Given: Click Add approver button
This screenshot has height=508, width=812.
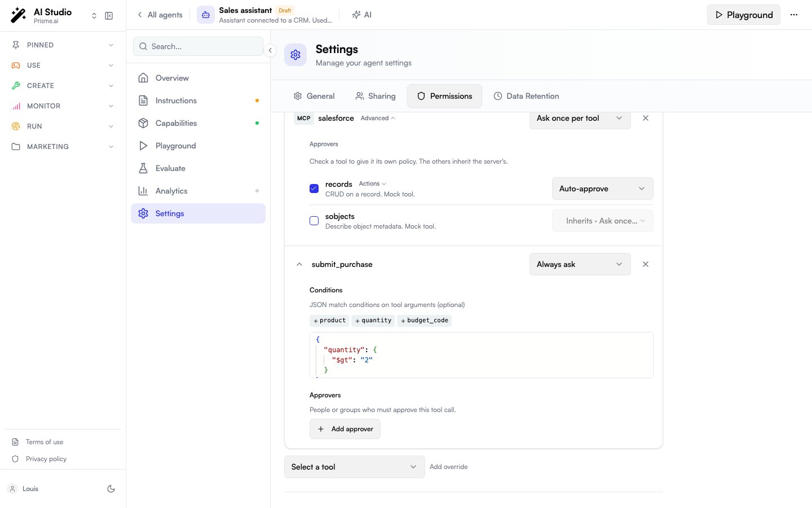Looking at the screenshot, I should click(x=345, y=429).
